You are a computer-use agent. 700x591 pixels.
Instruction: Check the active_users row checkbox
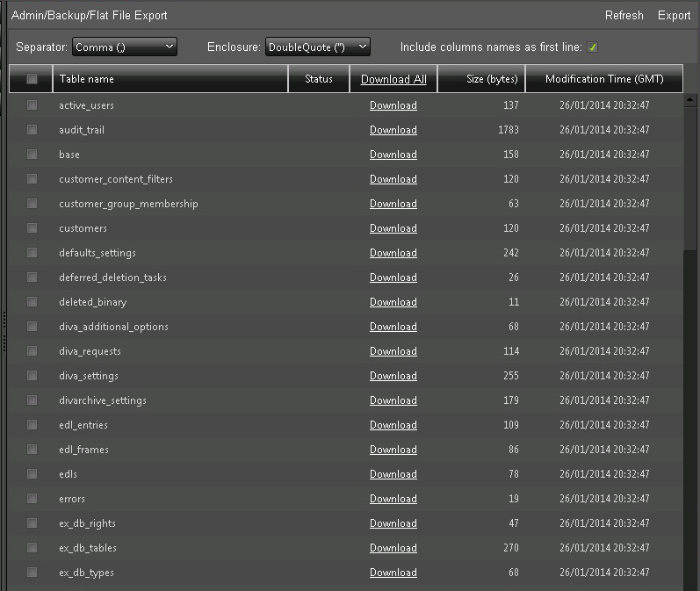coord(32,105)
